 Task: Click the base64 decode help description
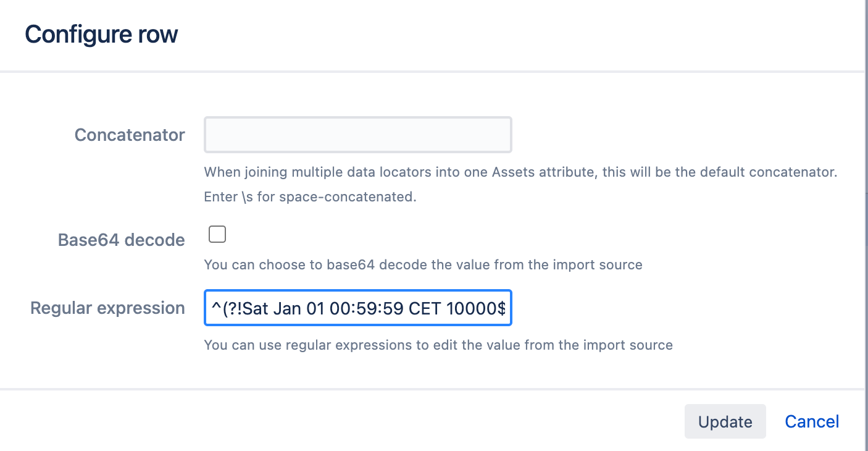point(423,264)
